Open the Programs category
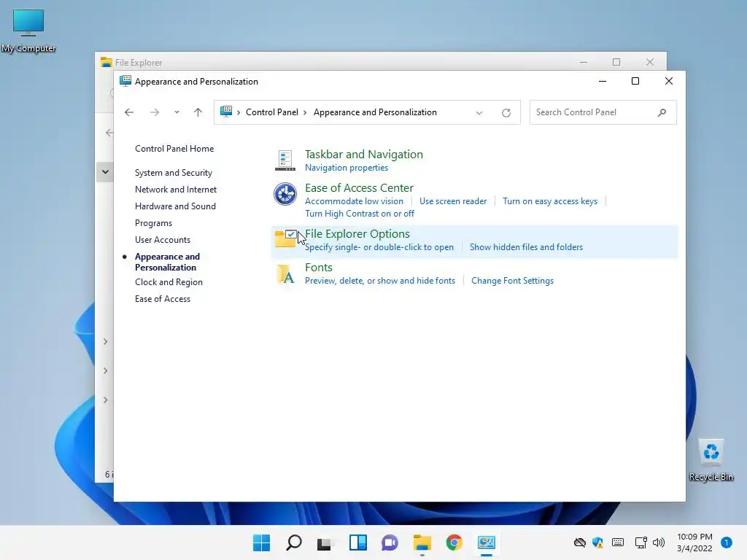 153,223
